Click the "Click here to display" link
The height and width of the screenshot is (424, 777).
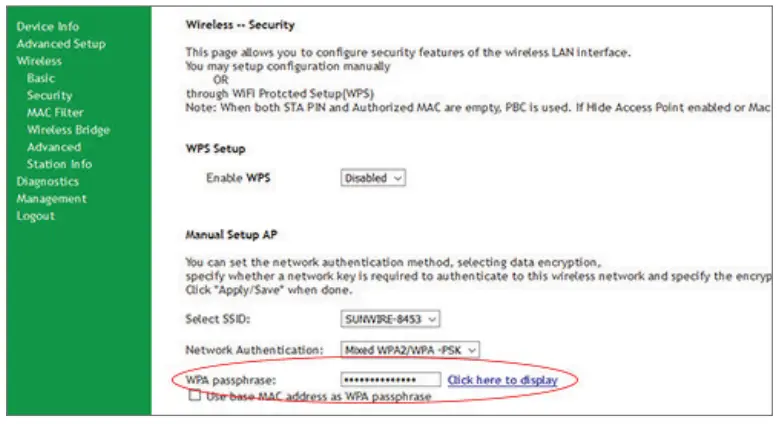pos(502,380)
